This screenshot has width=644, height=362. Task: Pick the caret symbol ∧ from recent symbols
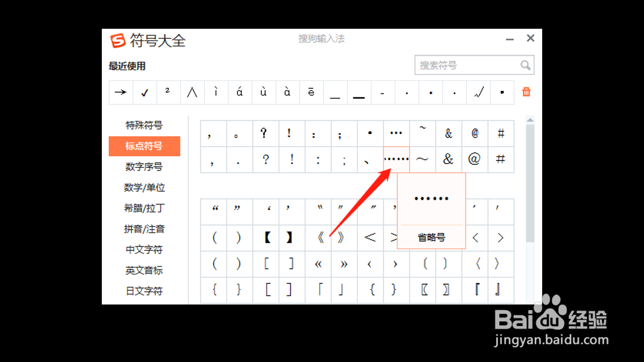192,92
